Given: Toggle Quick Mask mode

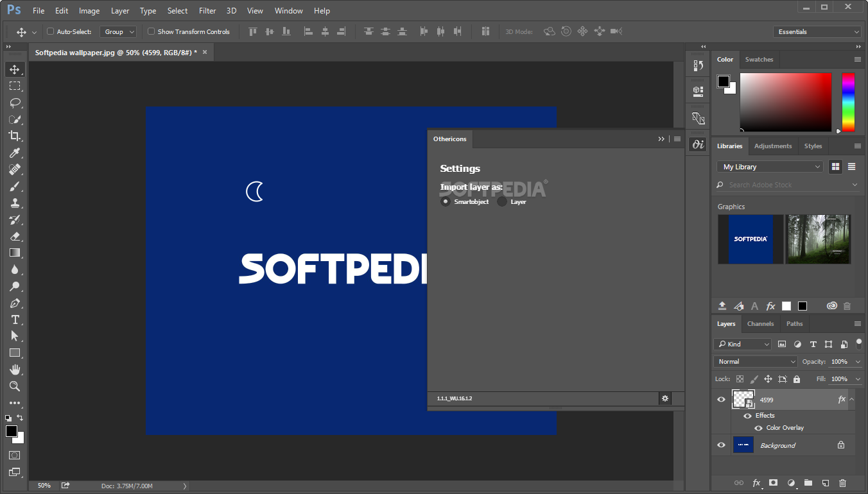Looking at the screenshot, I should (x=14, y=455).
